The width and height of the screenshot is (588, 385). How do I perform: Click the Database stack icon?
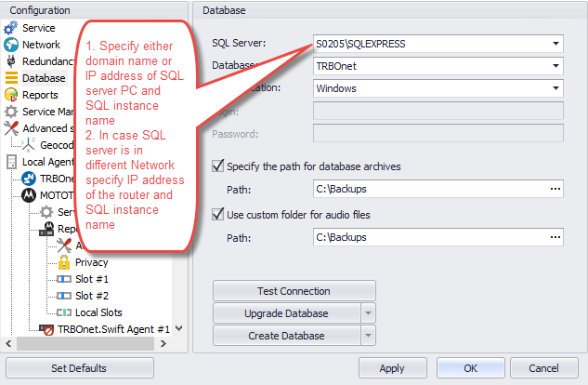[11, 78]
